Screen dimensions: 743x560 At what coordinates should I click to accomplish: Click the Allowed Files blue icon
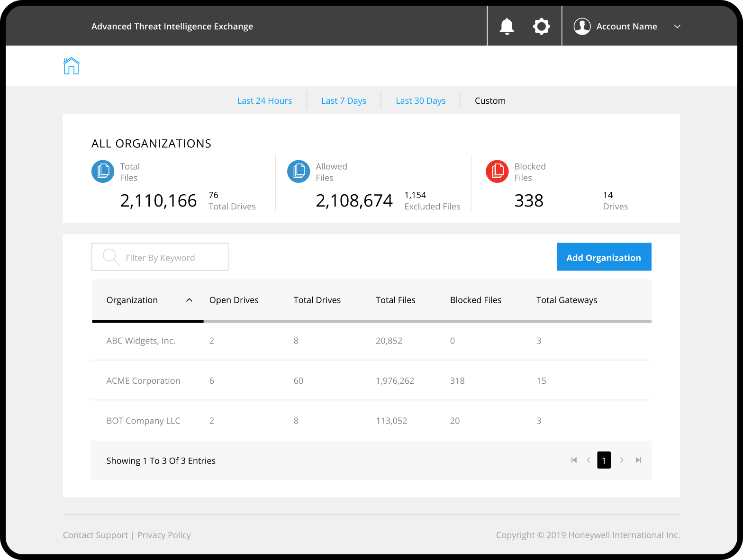pos(299,172)
